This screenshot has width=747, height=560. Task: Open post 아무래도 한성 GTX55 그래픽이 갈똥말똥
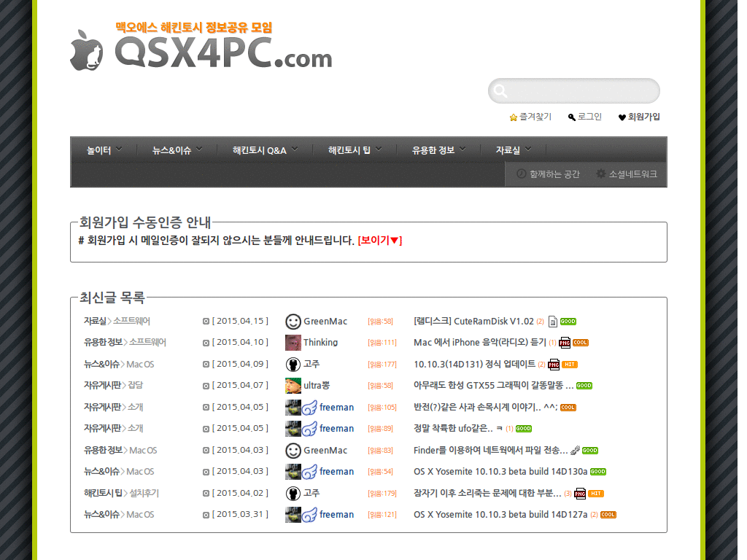click(493, 386)
